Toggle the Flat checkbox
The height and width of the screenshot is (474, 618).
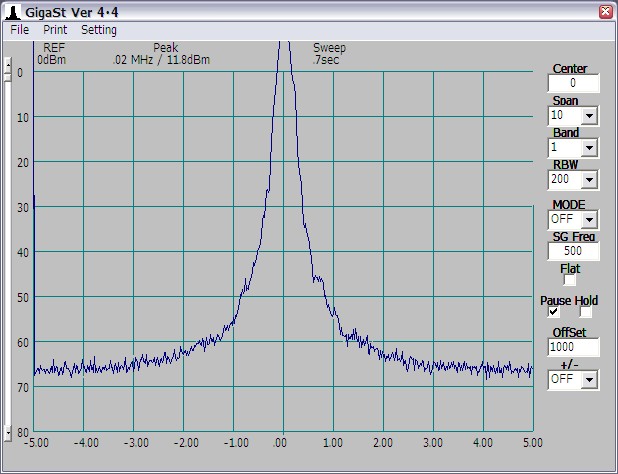(569, 281)
